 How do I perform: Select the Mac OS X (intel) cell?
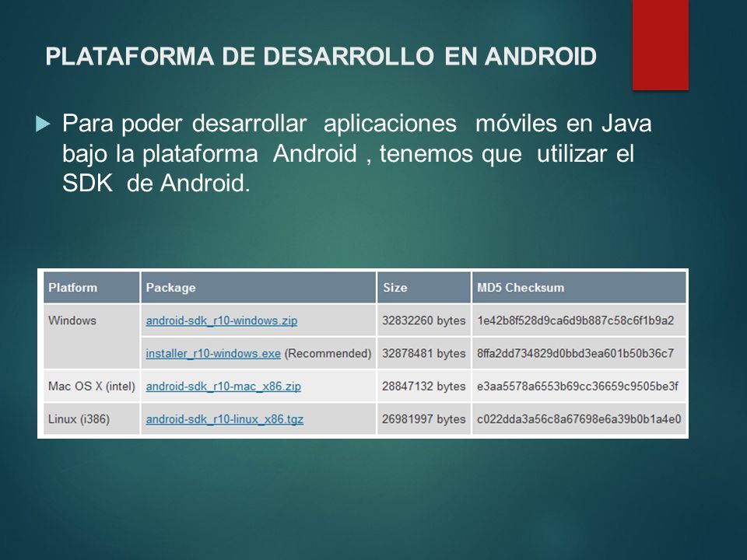click(92, 387)
